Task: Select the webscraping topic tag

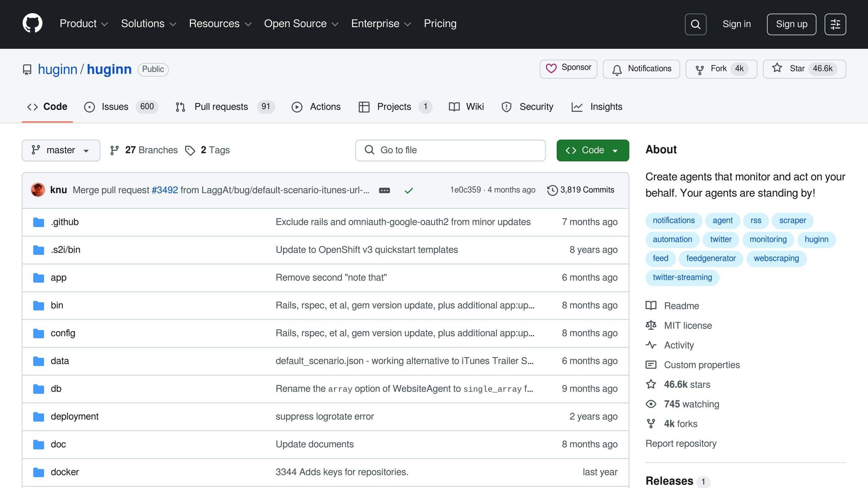Action: pyautogui.click(x=776, y=258)
